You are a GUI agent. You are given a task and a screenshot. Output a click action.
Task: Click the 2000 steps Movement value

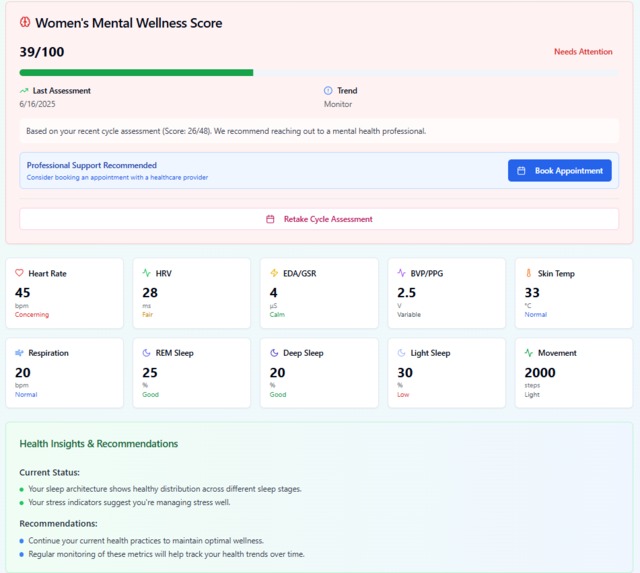[540, 373]
